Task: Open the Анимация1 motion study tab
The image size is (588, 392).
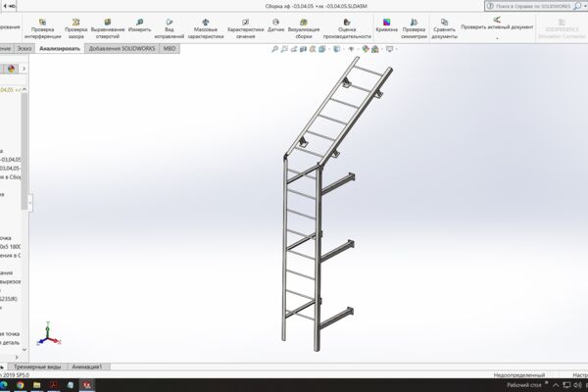Action: (x=87, y=367)
